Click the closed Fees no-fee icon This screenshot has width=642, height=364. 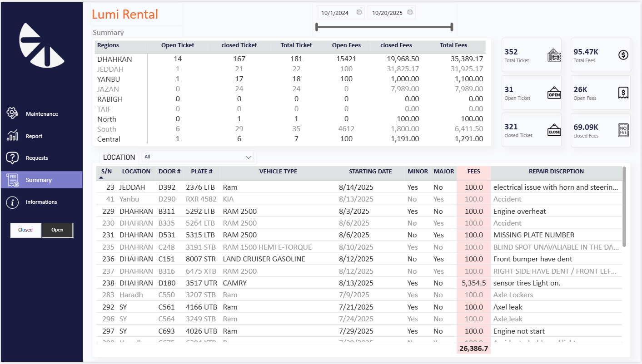(623, 130)
